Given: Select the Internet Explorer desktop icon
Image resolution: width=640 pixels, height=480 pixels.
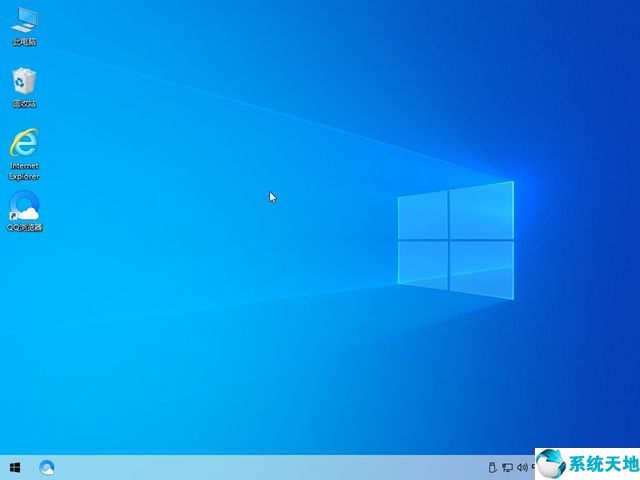Looking at the screenshot, I should click(24, 154).
